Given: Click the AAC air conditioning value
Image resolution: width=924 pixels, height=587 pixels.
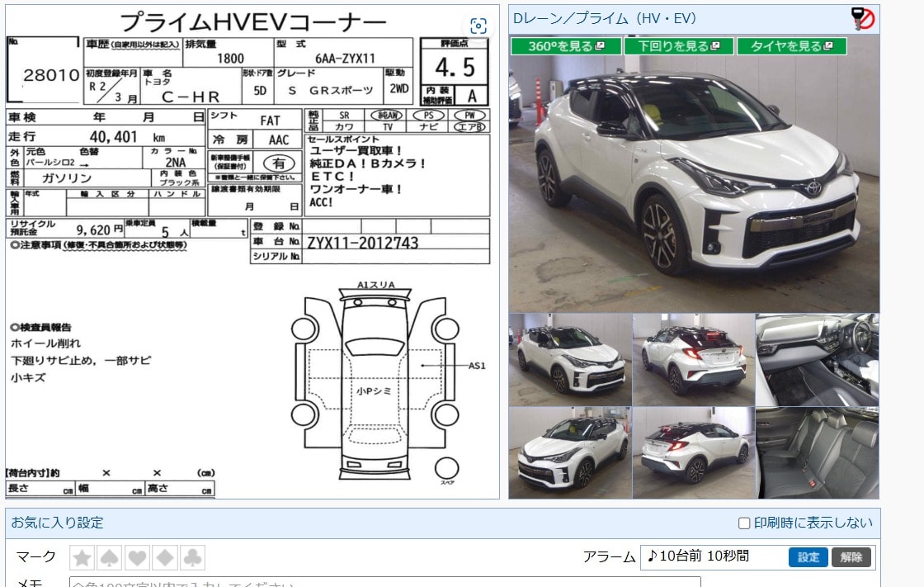Looking at the screenshot, I should pyautogui.click(x=279, y=140).
